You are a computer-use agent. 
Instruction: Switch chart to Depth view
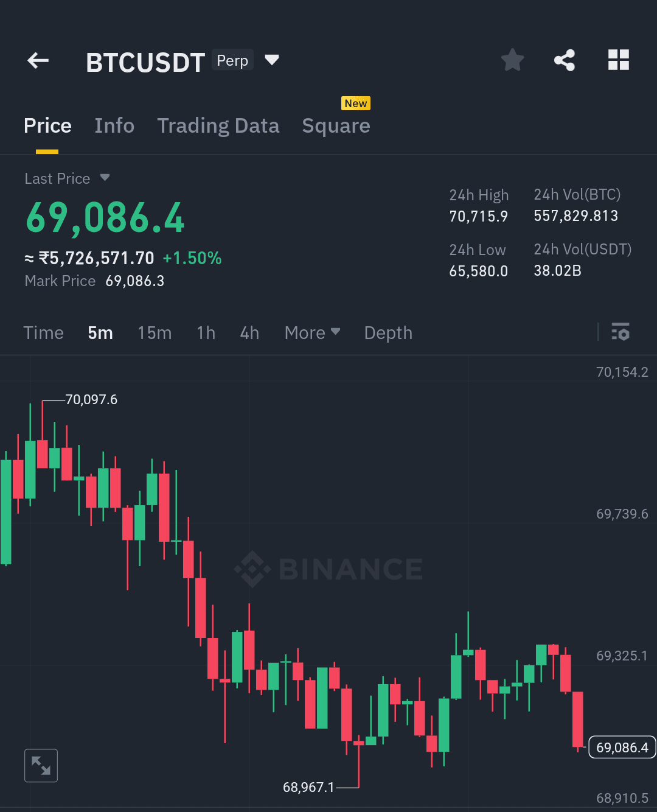tap(388, 332)
